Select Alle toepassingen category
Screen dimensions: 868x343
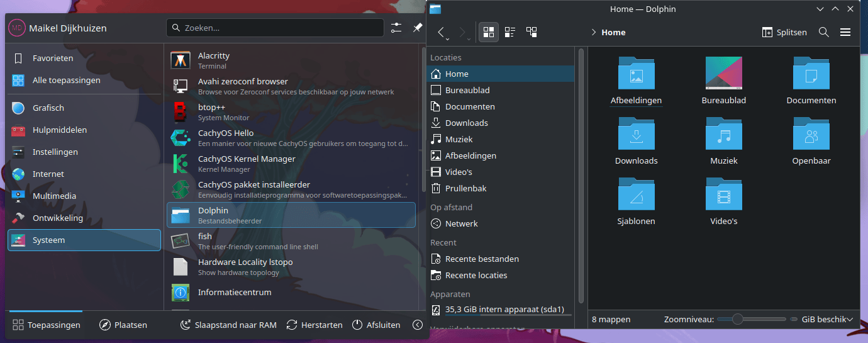click(84, 80)
